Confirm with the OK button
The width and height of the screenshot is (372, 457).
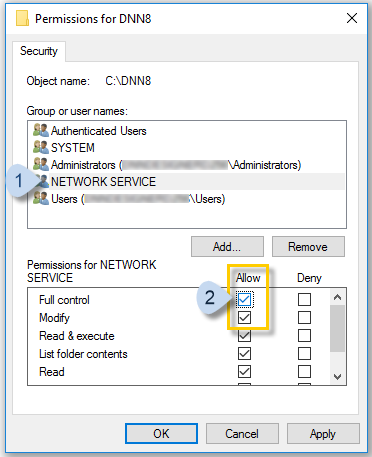[161, 434]
